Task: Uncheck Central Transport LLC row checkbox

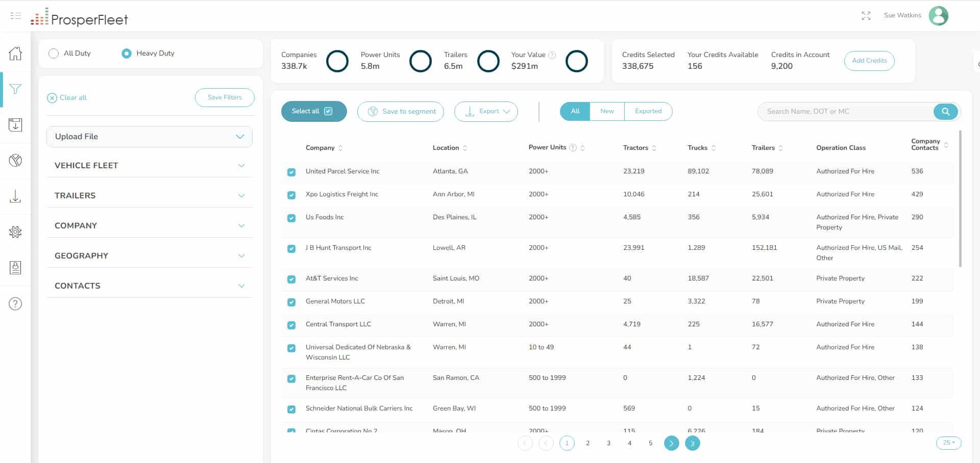Action: coord(291,325)
